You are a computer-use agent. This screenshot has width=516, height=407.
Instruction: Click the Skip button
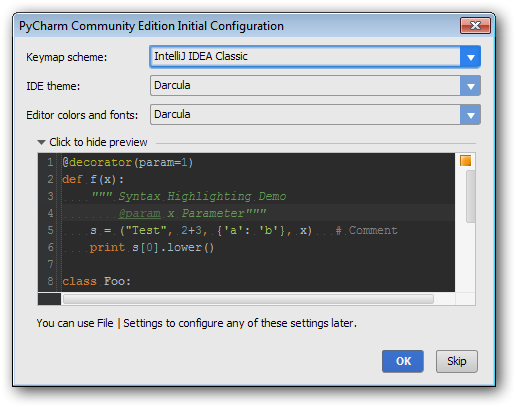457,361
